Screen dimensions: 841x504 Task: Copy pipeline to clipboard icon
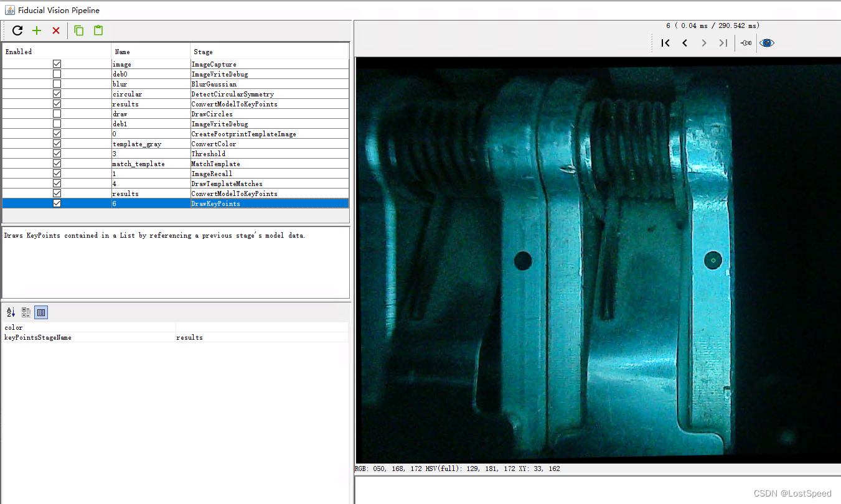[79, 30]
